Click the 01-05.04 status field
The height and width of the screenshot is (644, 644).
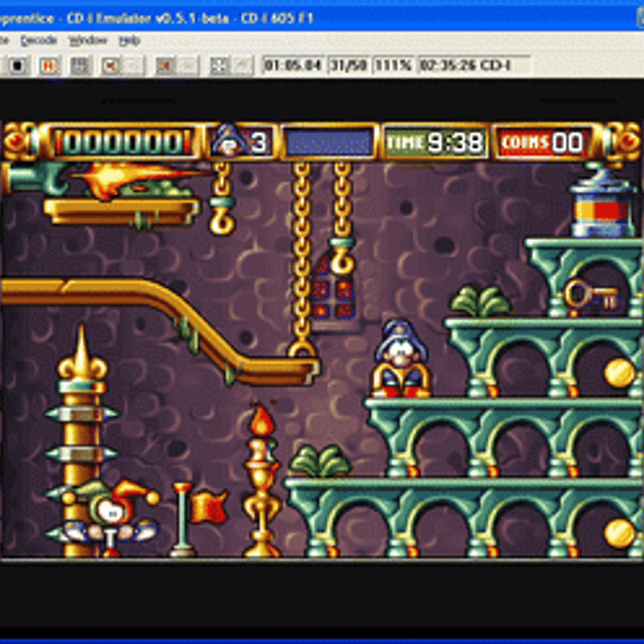tap(293, 65)
